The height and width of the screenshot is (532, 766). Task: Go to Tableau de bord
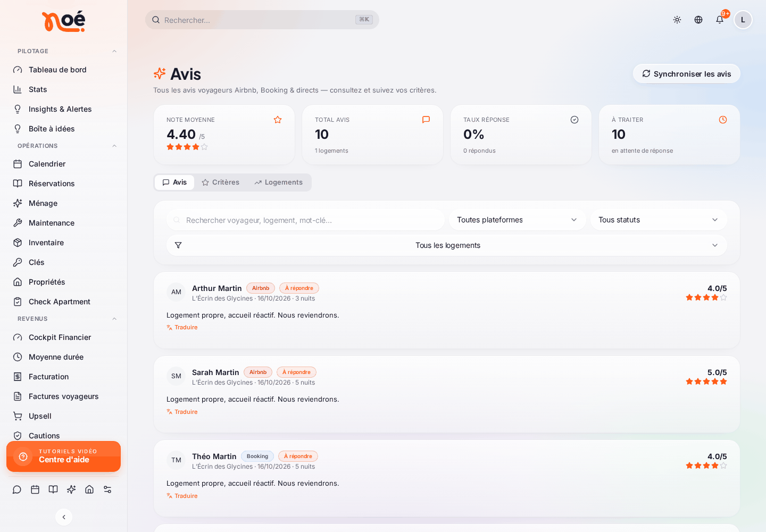pyautogui.click(x=64, y=70)
